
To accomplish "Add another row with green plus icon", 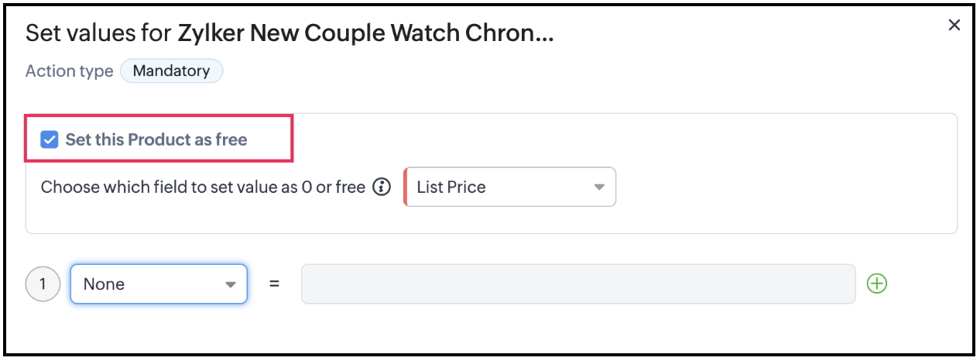I will click(876, 284).
